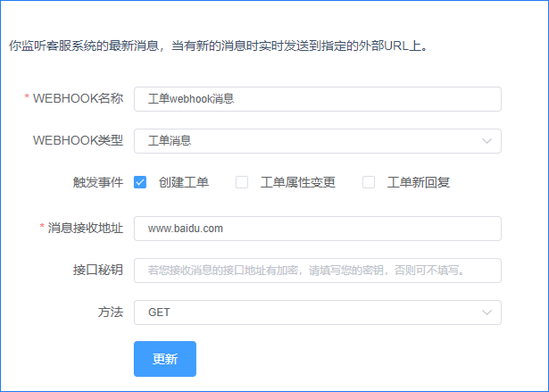549x392 pixels.
Task: Expand the 方法 dropdown showing GET
Action: (304, 313)
